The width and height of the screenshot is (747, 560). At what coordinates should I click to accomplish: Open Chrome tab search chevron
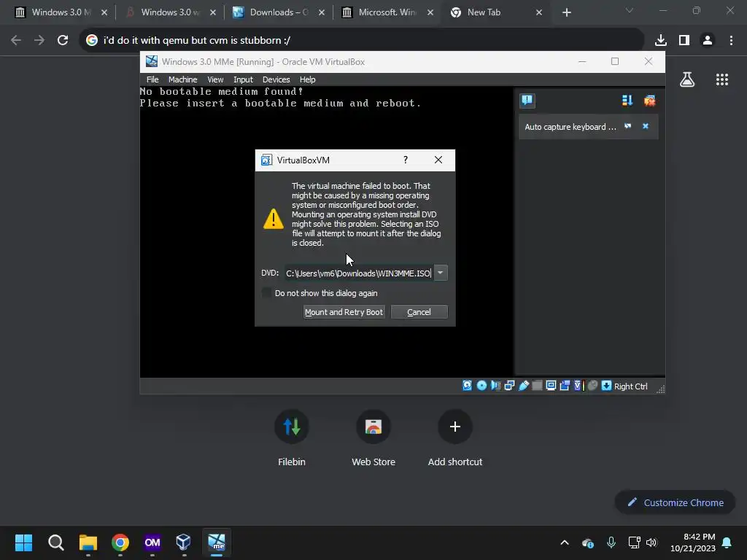pos(630,10)
